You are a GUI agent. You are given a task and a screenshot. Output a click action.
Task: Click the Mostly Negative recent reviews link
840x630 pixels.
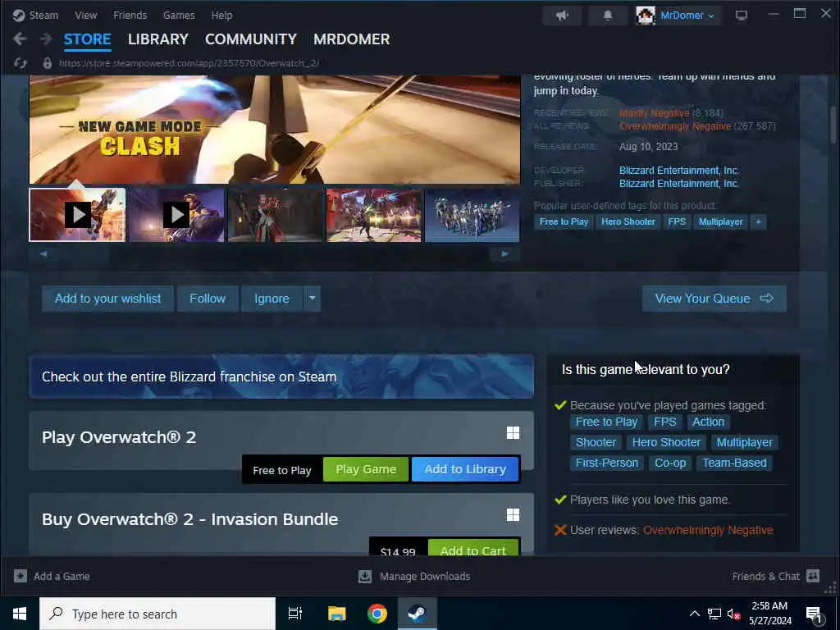654,113
